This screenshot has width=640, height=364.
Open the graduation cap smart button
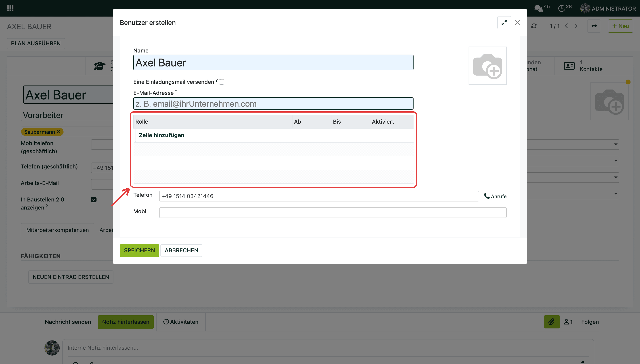[x=99, y=66]
